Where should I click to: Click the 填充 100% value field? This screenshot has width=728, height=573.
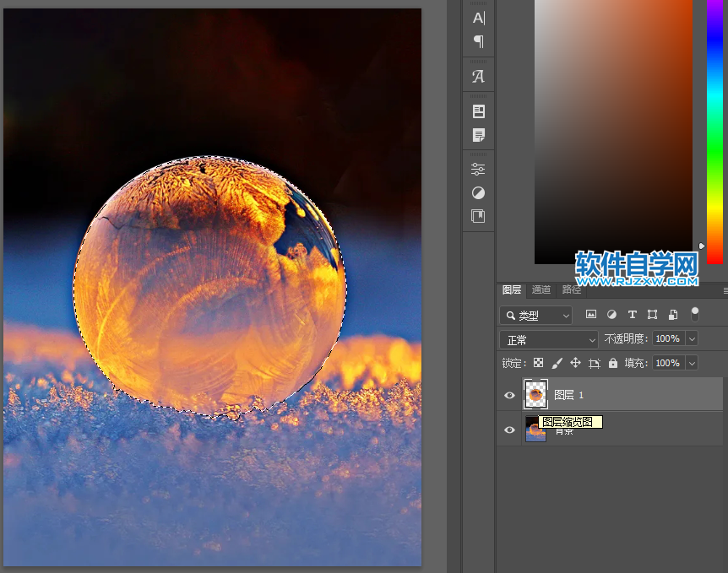coord(669,363)
